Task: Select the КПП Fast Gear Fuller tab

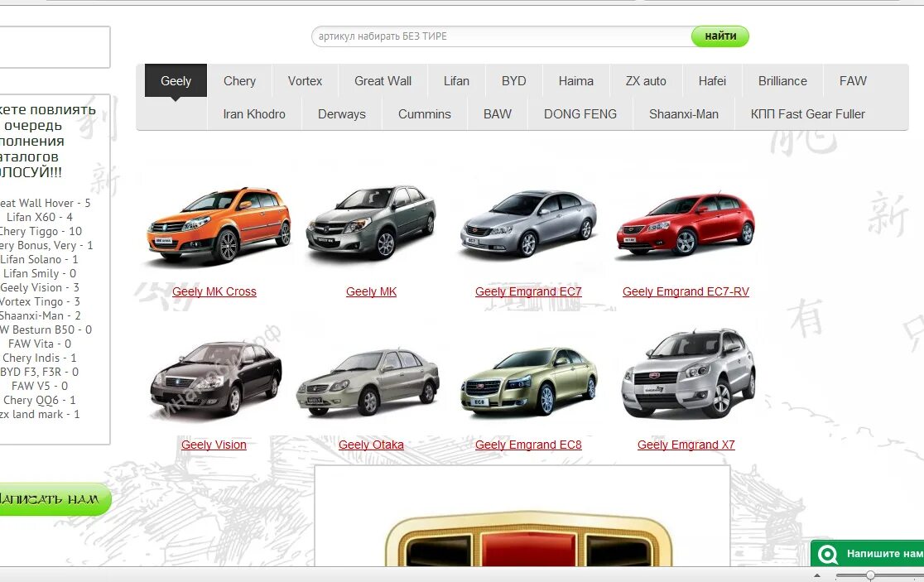Action: click(807, 113)
